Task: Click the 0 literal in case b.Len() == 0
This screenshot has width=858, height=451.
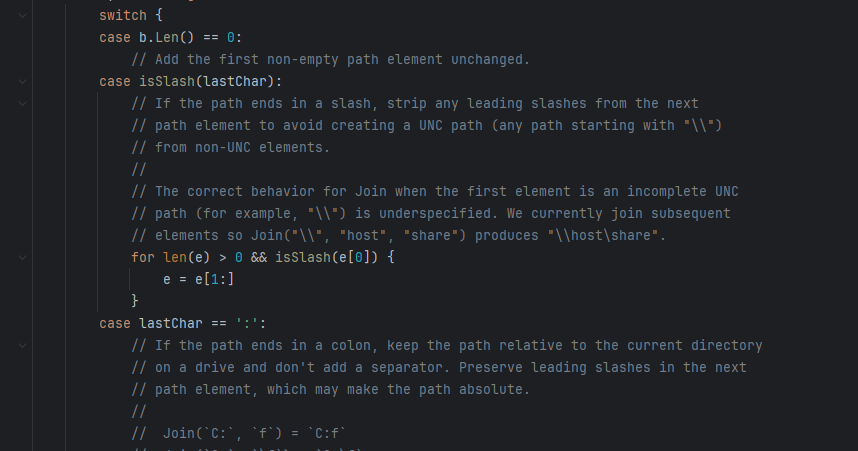Action: pyautogui.click(x=230, y=37)
